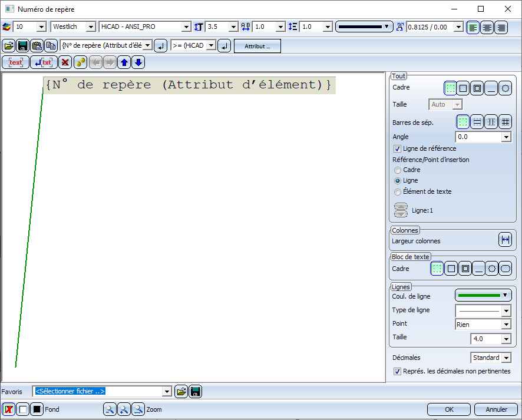
Task: Open the green Coul. de ligne color picker
Action: 483,295
